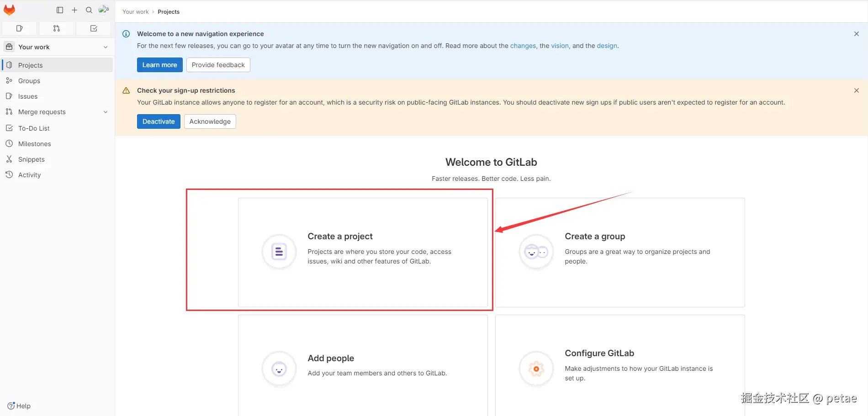868x416 pixels.
Task: Open the issues shortcut icon in top bar
Action: point(20,28)
